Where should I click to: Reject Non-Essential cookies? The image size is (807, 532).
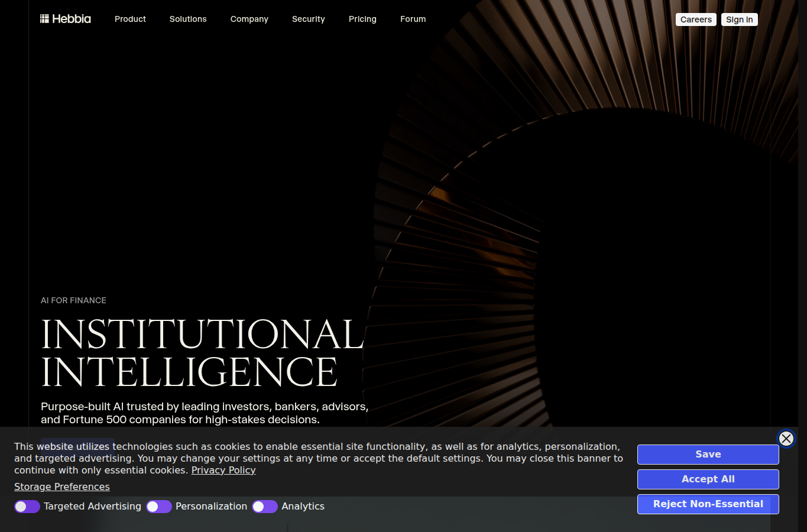pos(708,504)
